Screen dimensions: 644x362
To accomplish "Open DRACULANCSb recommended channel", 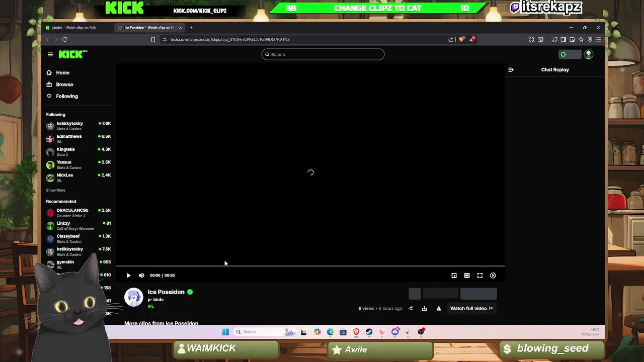I will (x=78, y=213).
